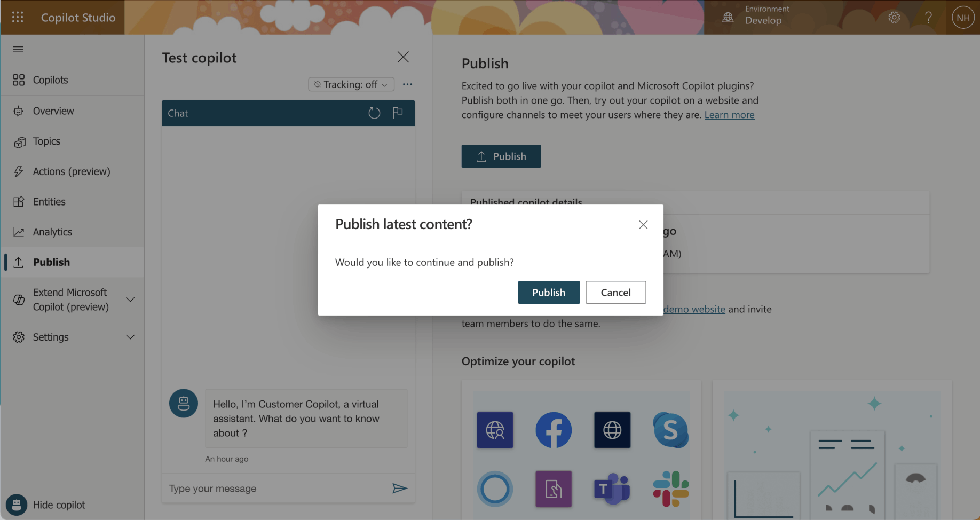980x520 pixels.
Task: Click the Skype channel icon
Action: point(670,430)
